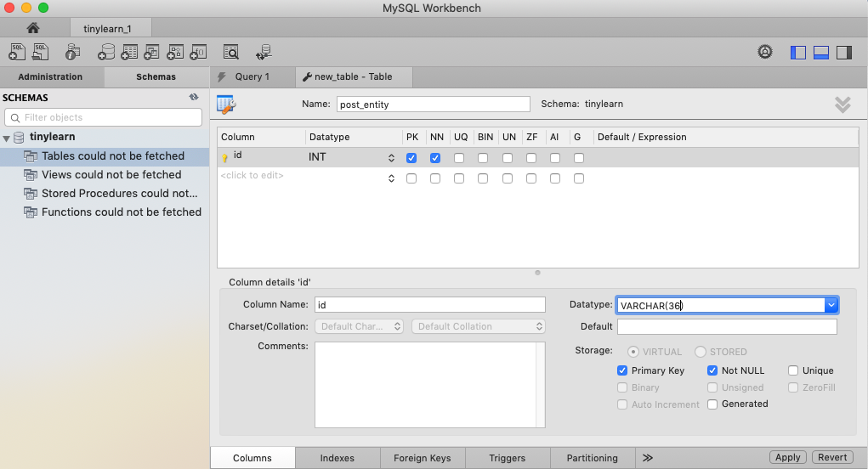Open Workbench preferences gear icon
This screenshot has height=469, width=868.
click(x=765, y=52)
